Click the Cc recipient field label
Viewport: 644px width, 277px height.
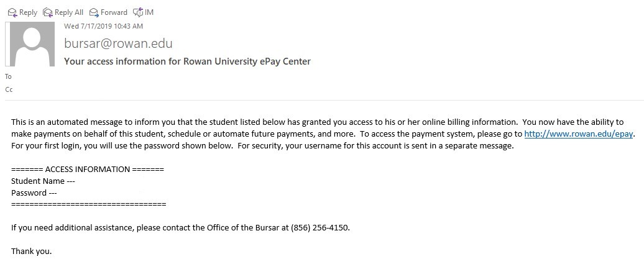[9, 89]
